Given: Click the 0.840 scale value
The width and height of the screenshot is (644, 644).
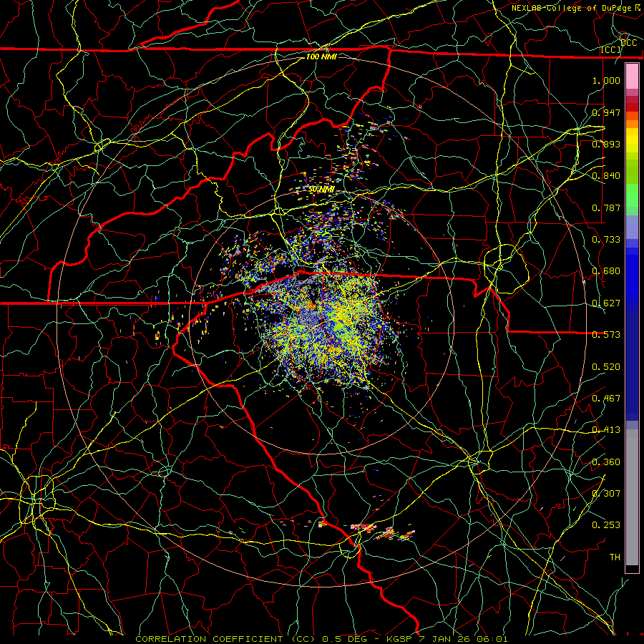Looking at the screenshot, I should point(606,176).
